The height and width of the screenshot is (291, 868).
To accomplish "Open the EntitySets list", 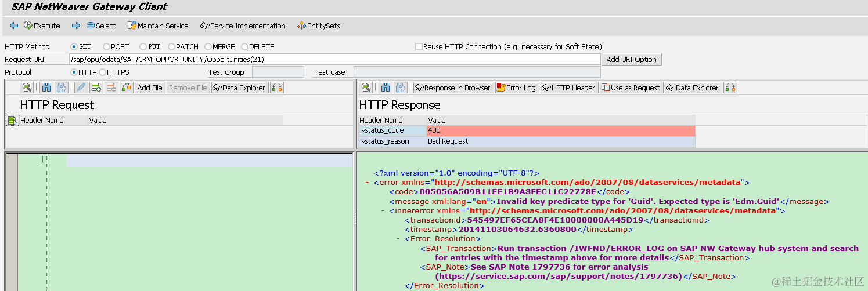I will coord(318,26).
